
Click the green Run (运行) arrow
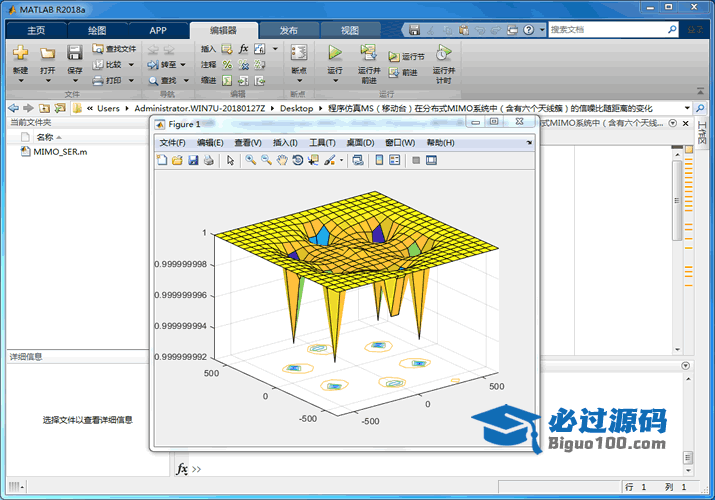pyautogui.click(x=335, y=52)
